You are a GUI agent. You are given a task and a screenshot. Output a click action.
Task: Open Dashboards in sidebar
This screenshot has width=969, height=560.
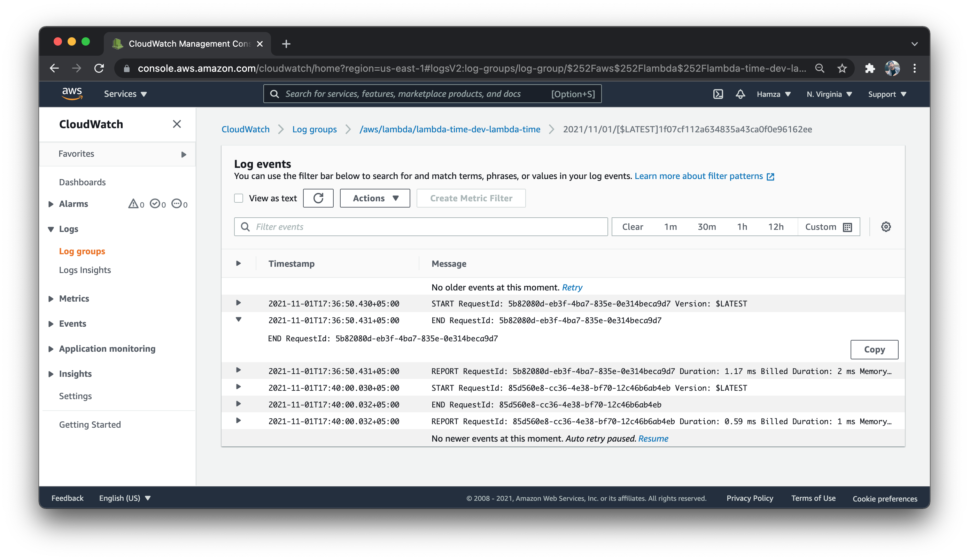coord(82,182)
